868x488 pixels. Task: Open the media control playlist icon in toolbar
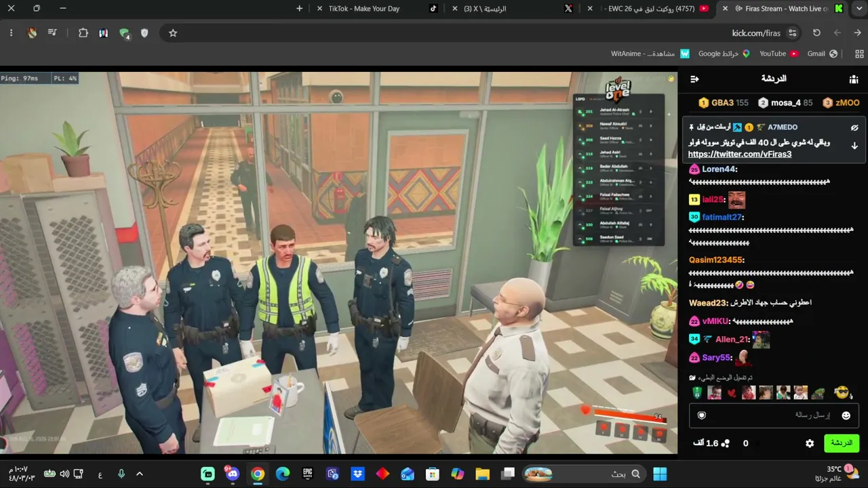(x=52, y=33)
